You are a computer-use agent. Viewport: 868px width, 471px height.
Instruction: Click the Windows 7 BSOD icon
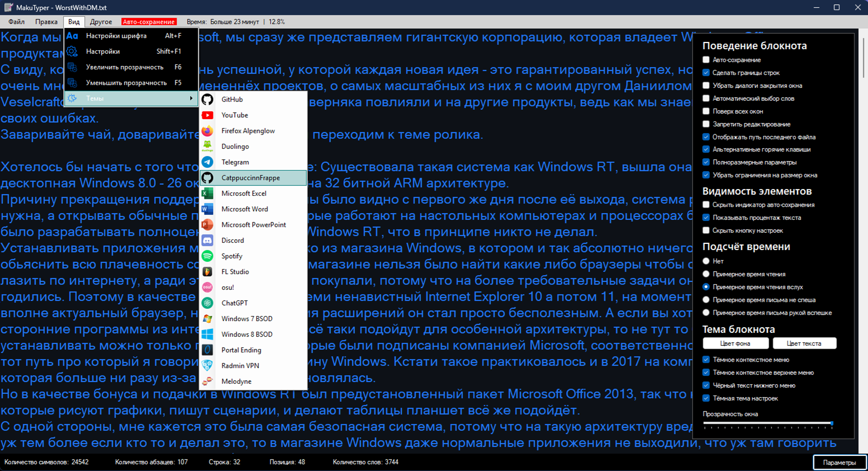coord(207,319)
